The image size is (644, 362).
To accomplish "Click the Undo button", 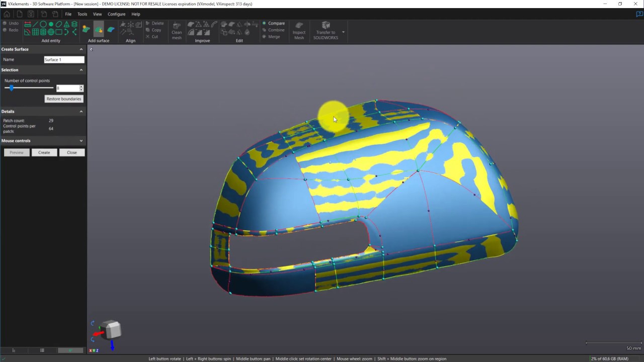I will point(11,23).
